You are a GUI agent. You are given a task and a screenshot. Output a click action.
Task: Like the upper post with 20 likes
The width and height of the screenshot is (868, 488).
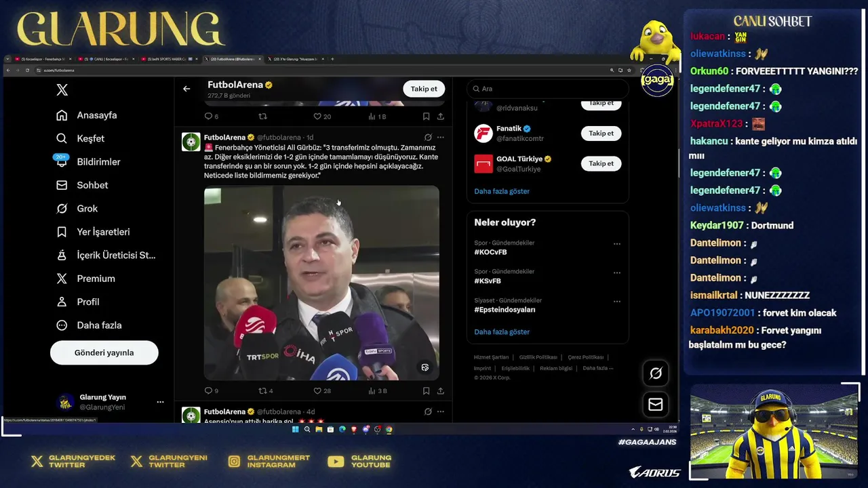(321, 117)
